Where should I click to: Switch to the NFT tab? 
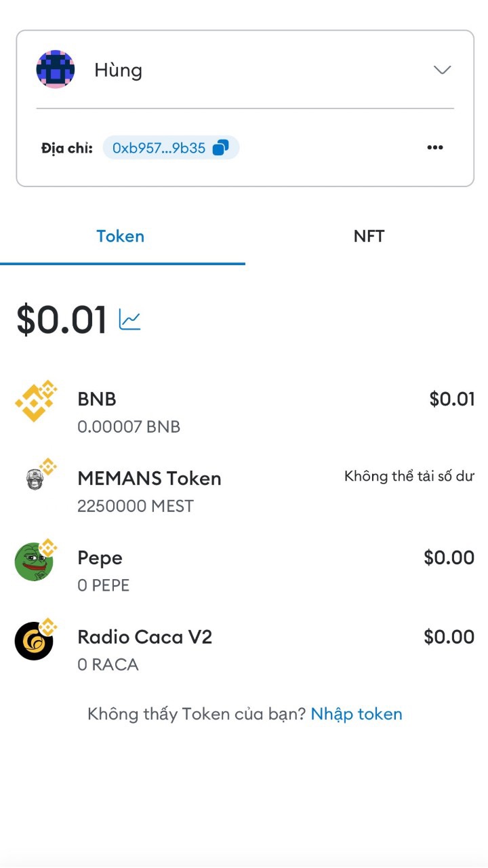click(x=369, y=236)
